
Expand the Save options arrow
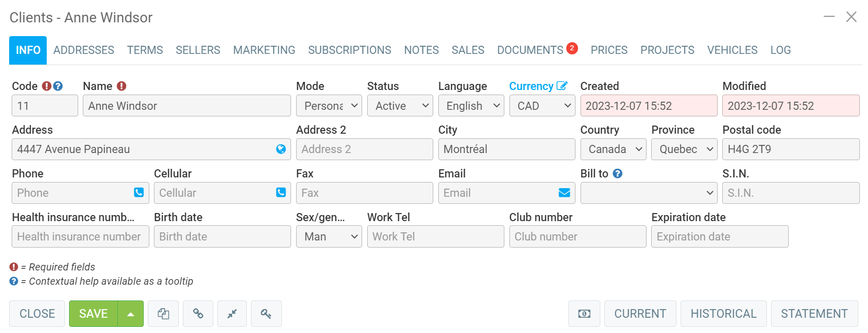click(x=131, y=314)
